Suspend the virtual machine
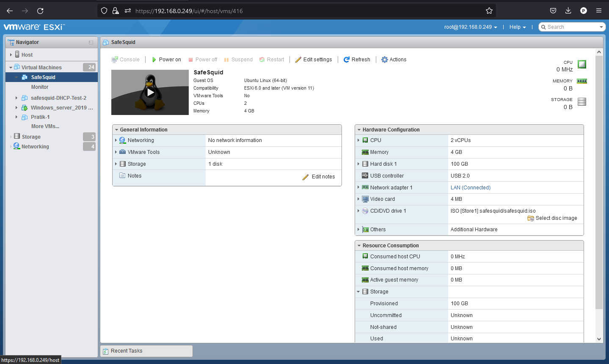This screenshot has width=609, height=364. pyautogui.click(x=238, y=59)
